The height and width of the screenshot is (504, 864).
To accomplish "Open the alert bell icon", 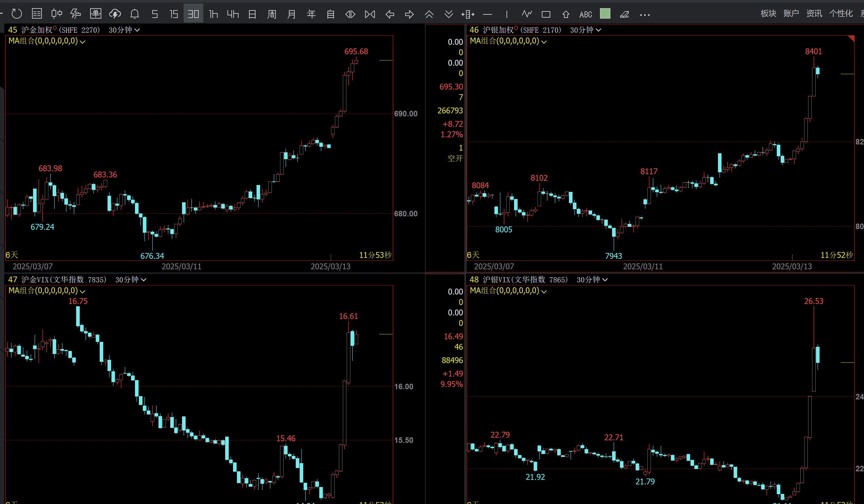I will [x=135, y=14].
